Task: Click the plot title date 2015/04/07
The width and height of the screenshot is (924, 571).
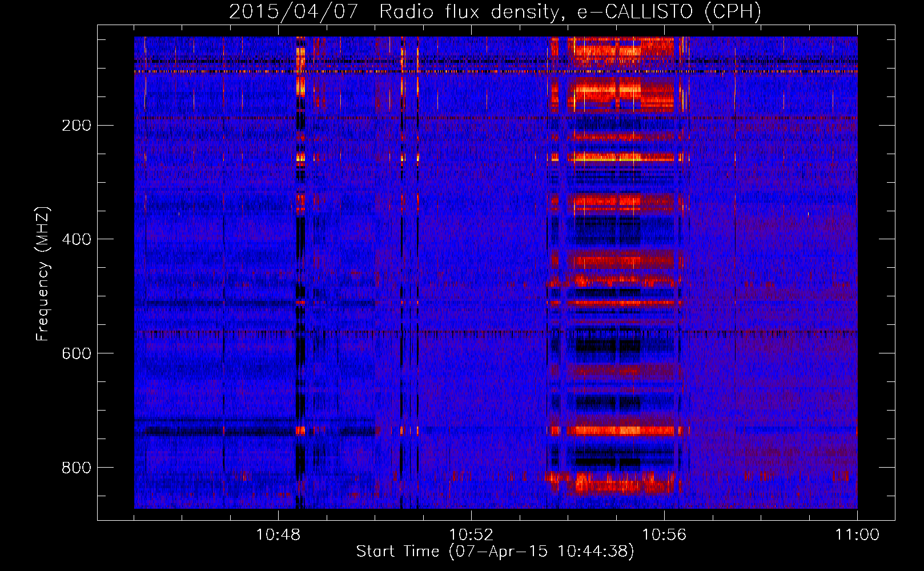Action: 293,11
